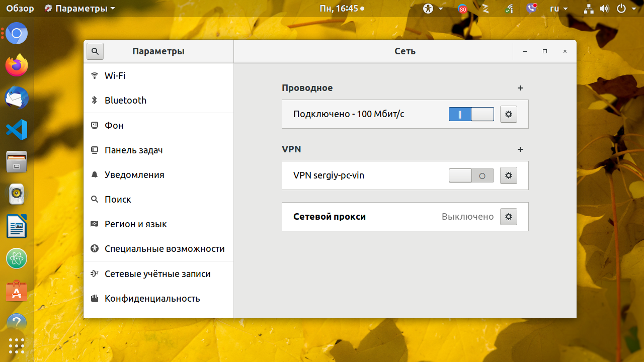
Task: Open the accessibility menu in top bar
Action: 433,9
